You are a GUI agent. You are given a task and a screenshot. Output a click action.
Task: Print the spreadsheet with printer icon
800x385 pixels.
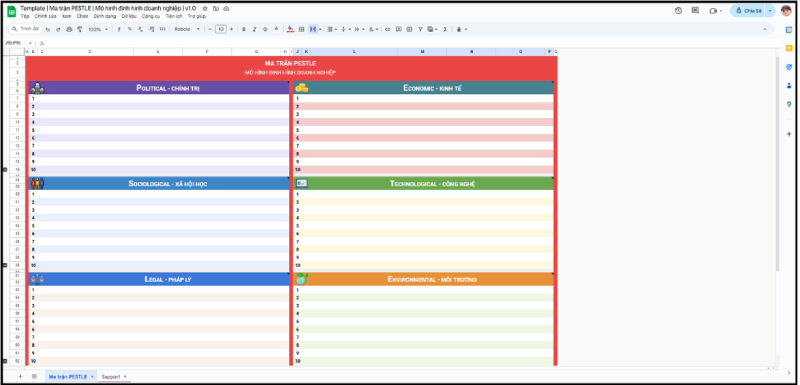[x=69, y=30]
